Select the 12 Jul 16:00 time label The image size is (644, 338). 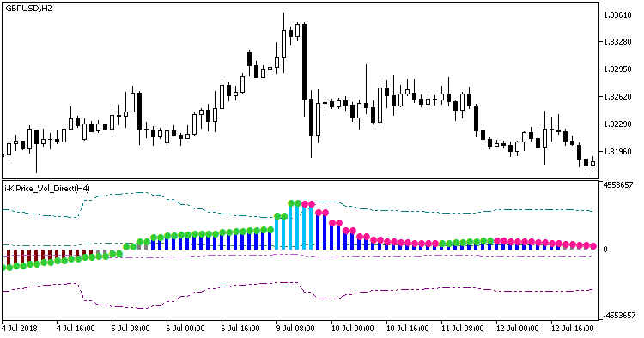pos(573,329)
